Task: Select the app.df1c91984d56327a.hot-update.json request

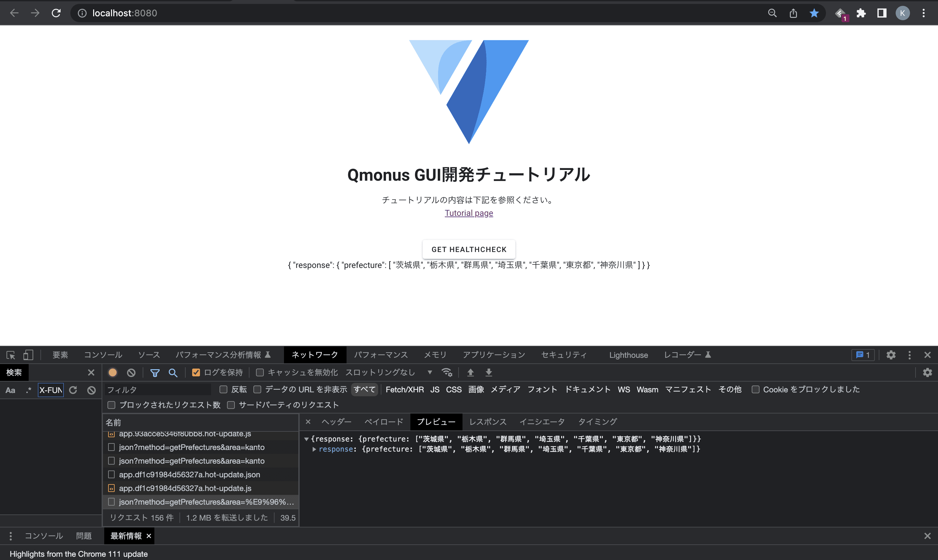Action: (200, 475)
